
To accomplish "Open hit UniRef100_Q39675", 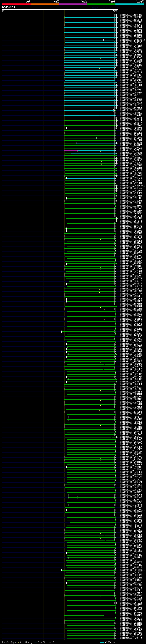I will (x=131, y=110).
